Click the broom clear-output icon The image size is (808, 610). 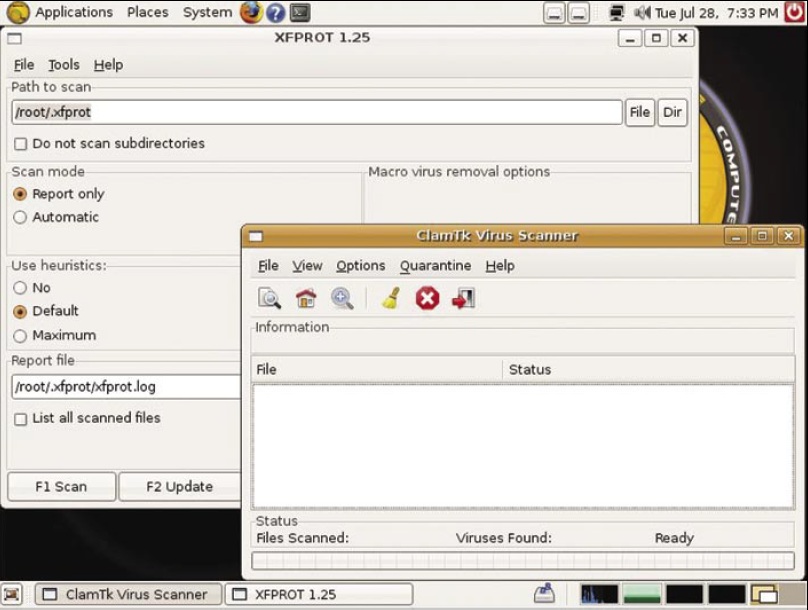(391, 298)
